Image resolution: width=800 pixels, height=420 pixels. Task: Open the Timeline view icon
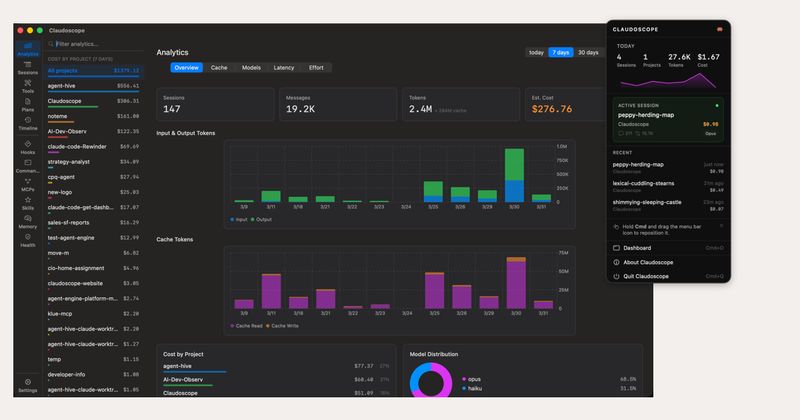click(x=28, y=123)
